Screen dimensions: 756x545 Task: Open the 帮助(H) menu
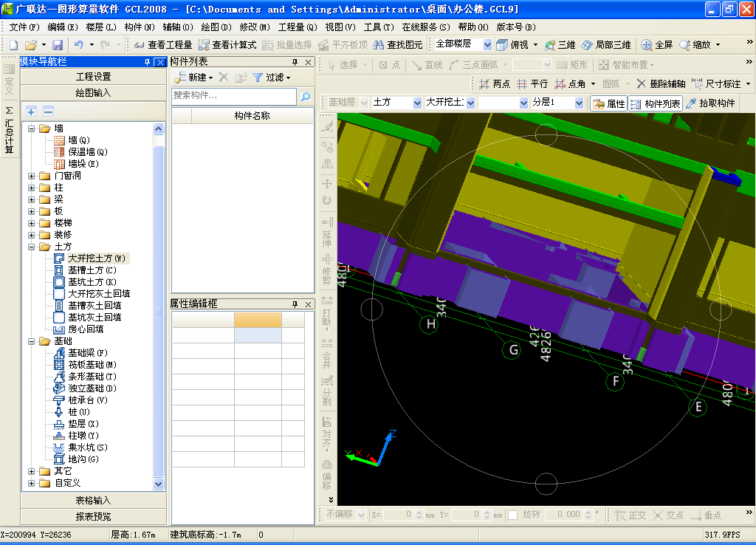click(473, 27)
